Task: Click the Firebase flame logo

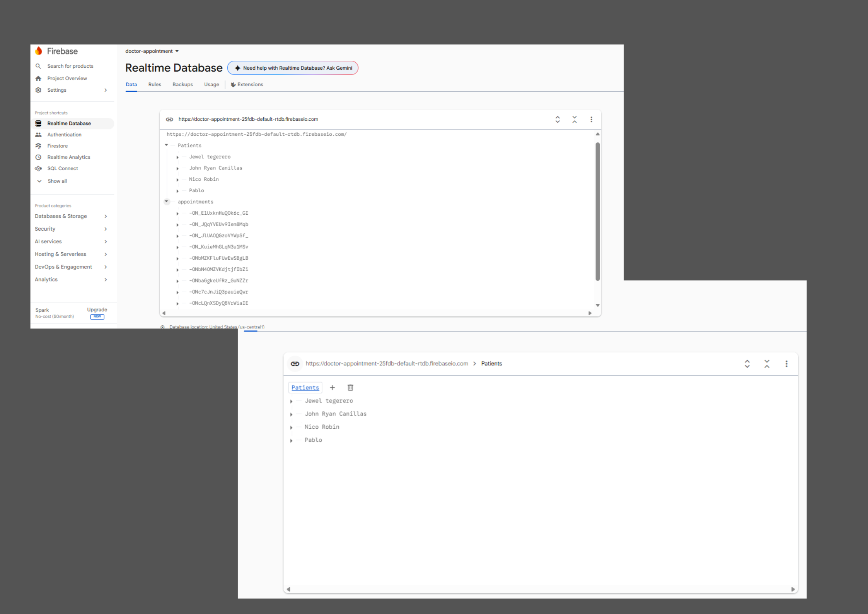Action: tap(39, 51)
